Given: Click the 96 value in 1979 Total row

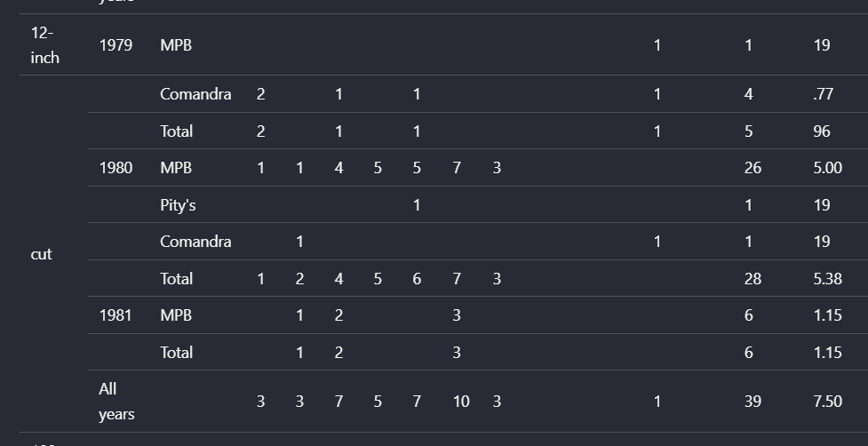Looking at the screenshot, I should [822, 131].
